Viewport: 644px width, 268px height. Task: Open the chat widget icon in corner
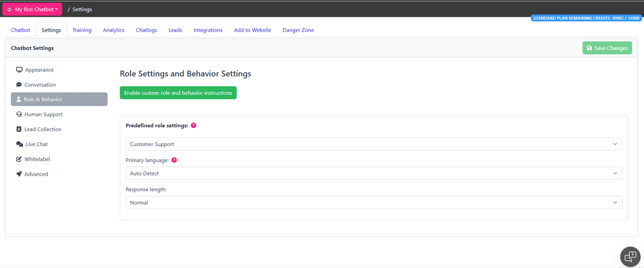click(x=628, y=256)
